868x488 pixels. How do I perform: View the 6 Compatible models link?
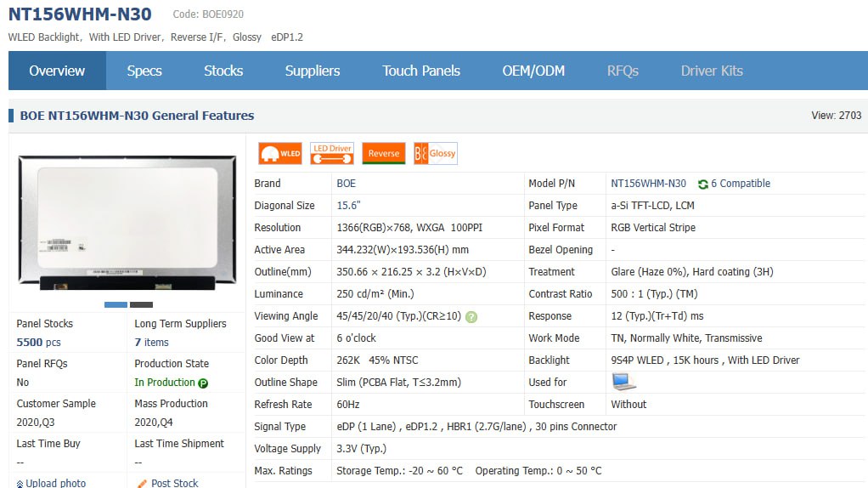741,184
